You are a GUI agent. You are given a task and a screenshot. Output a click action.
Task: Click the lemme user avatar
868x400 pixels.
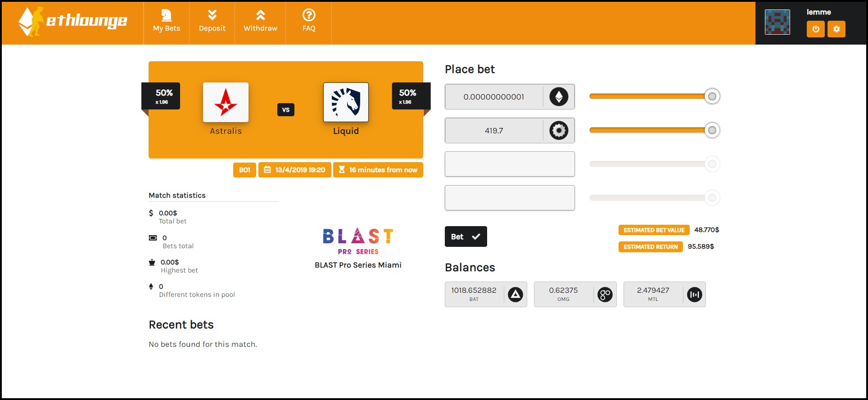pyautogui.click(x=777, y=22)
